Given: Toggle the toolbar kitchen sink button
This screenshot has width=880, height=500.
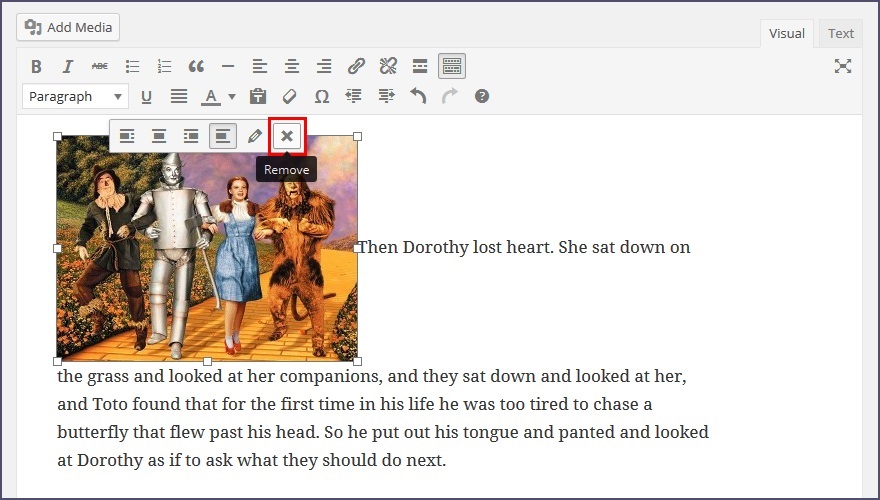Looking at the screenshot, I should coord(452,67).
